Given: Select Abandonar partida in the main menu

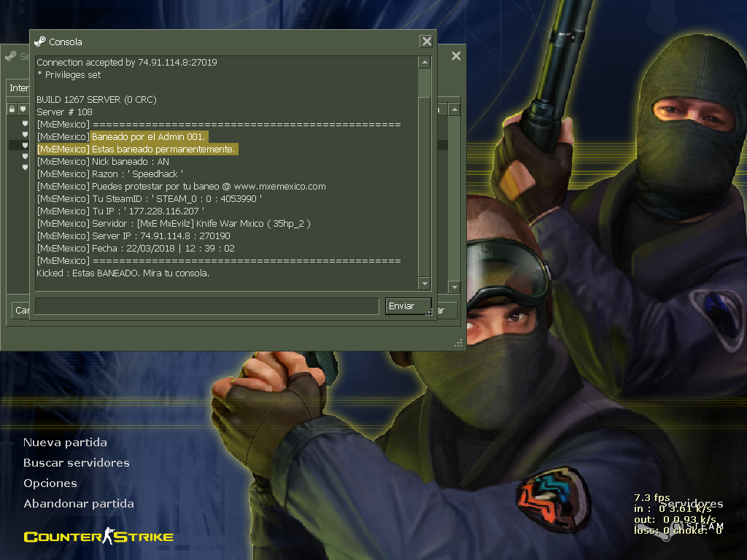Looking at the screenshot, I should [x=79, y=504].
